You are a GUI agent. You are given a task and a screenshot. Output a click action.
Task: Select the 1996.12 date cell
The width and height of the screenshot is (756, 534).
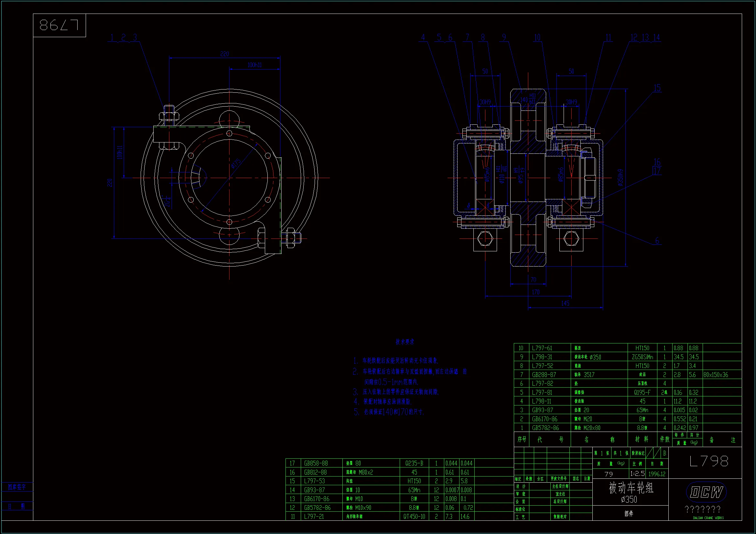(656, 474)
